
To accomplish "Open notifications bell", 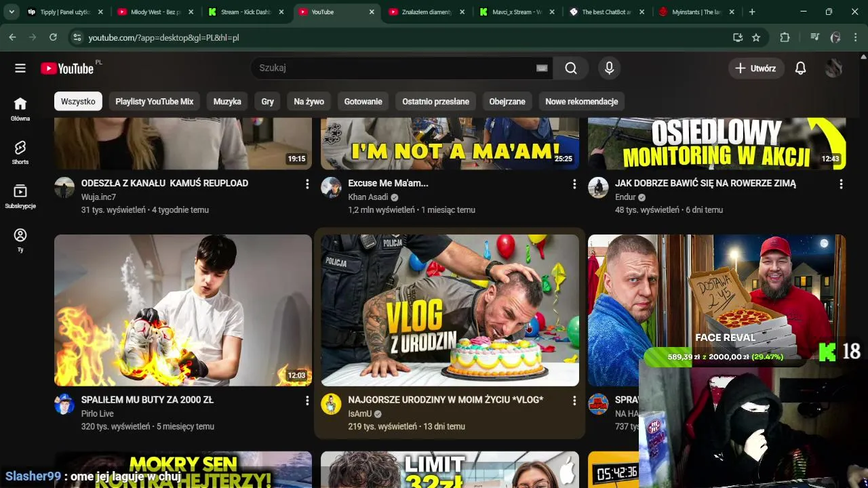I will point(801,68).
